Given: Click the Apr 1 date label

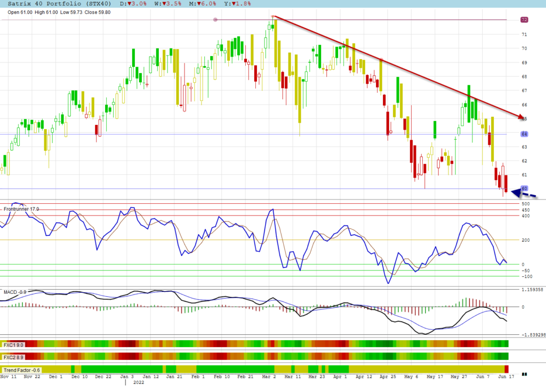Looking at the screenshot, I should 340,377.
